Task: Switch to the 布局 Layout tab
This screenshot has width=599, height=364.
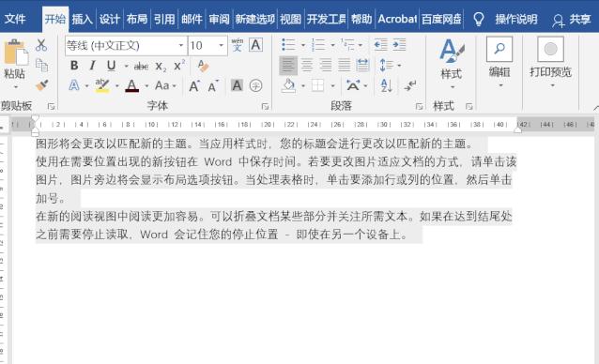Action: point(137,19)
